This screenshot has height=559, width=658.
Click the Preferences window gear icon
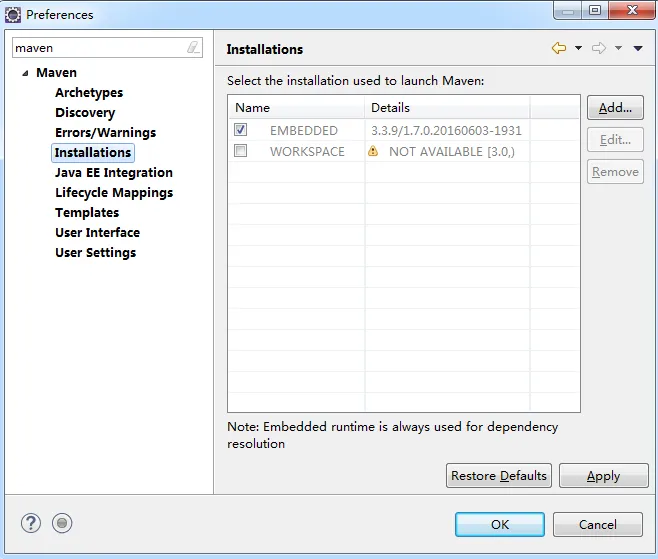pyautogui.click(x=13, y=15)
